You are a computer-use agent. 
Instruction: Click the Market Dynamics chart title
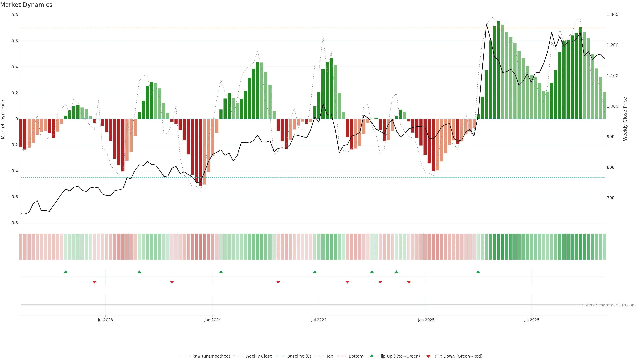[x=26, y=5]
